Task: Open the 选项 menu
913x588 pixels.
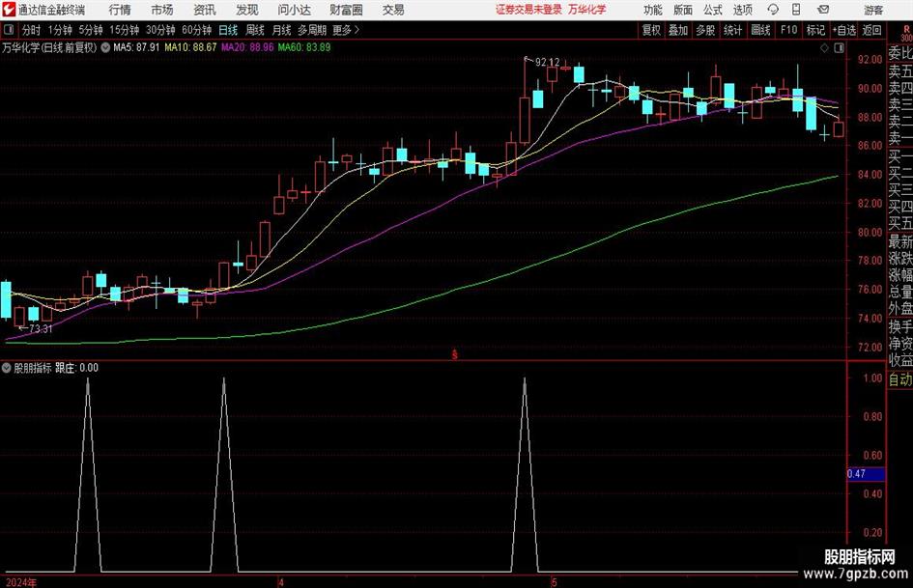Action: 743,10
